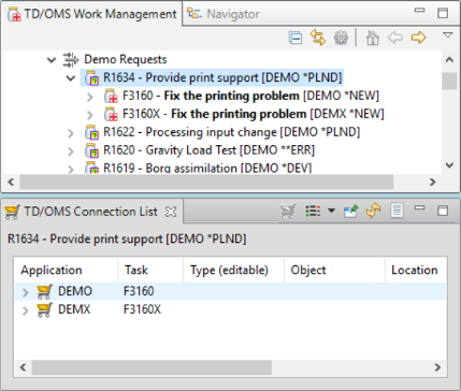Click the document page icon in Connection List
The height and width of the screenshot is (391, 461).
397,210
